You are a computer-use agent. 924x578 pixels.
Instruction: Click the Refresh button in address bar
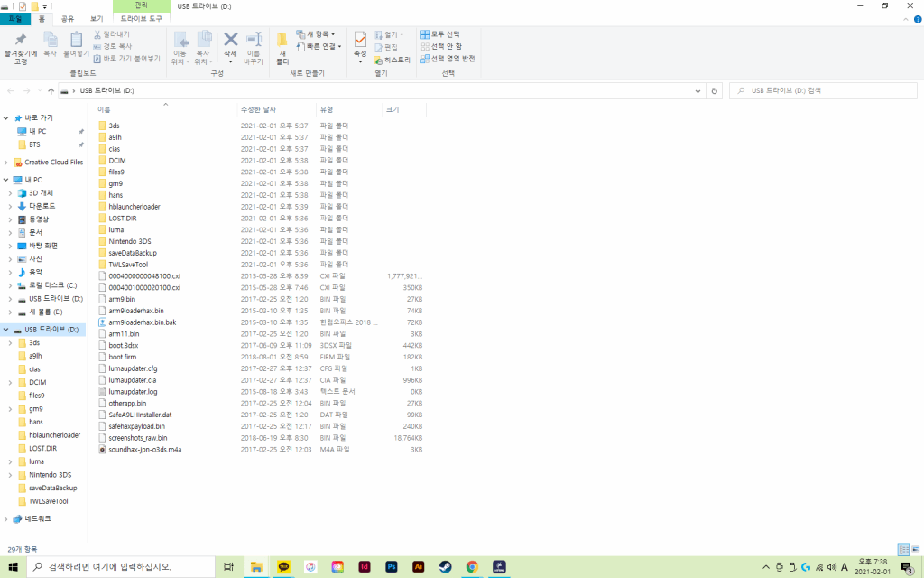coord(715,91)
